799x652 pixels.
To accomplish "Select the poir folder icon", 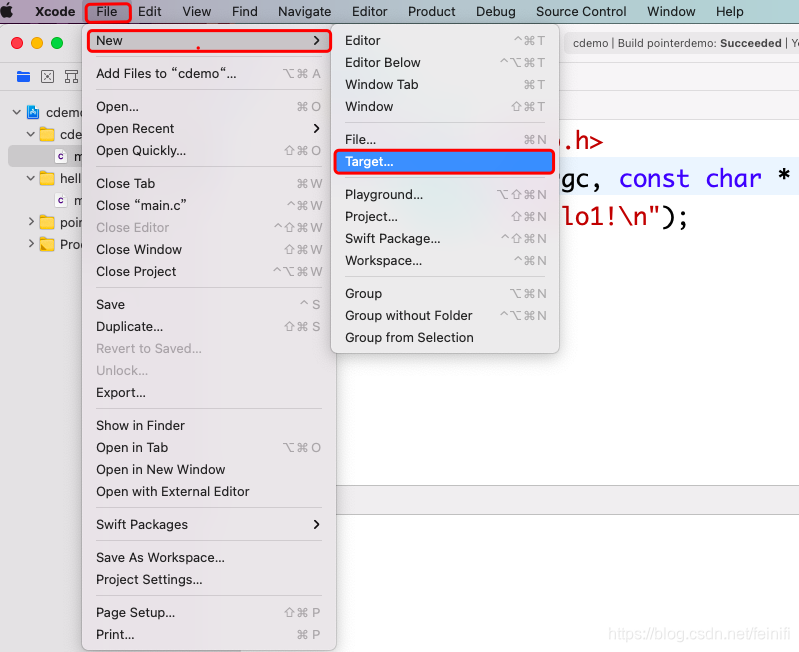I will click(47, 222).
